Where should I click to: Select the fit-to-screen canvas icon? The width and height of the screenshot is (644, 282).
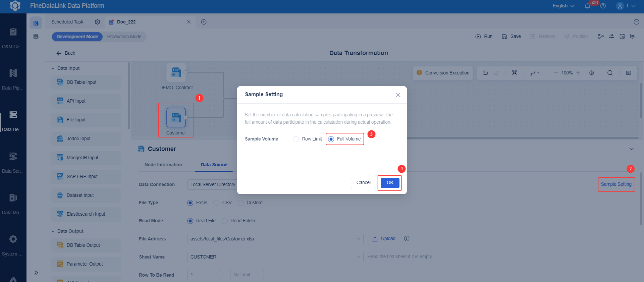[x=515, y=73]
